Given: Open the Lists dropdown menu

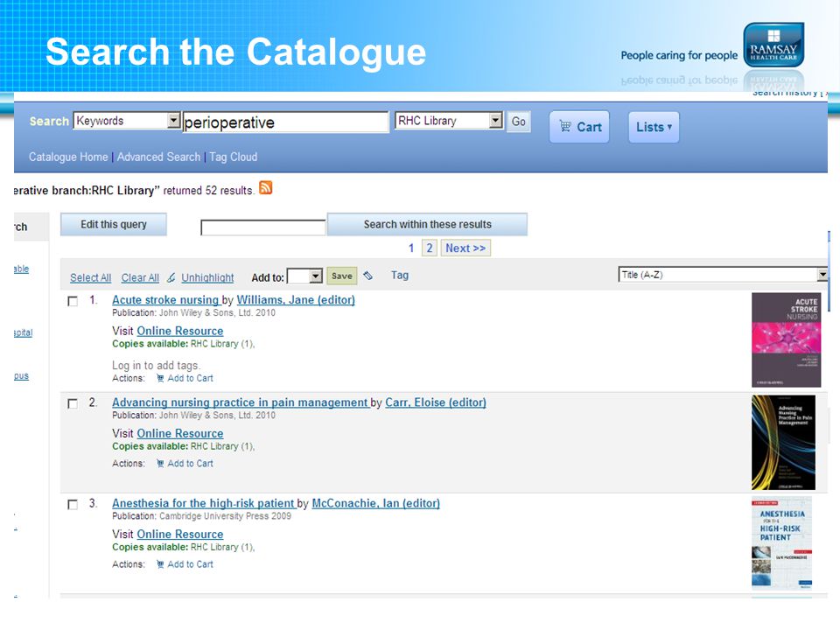Looking at the screenshot, I should 654,127.
